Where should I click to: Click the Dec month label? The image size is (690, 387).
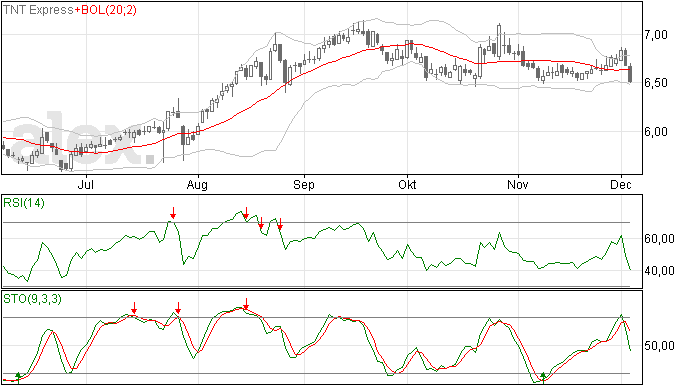click(x=620, y=184)
